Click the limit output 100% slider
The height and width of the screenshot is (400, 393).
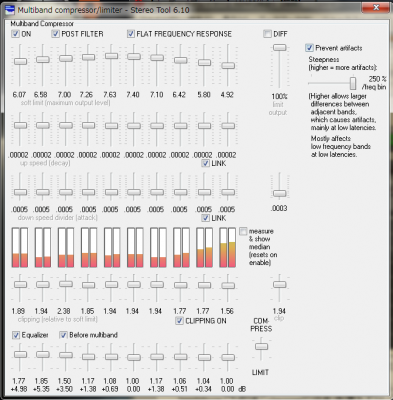279,48
